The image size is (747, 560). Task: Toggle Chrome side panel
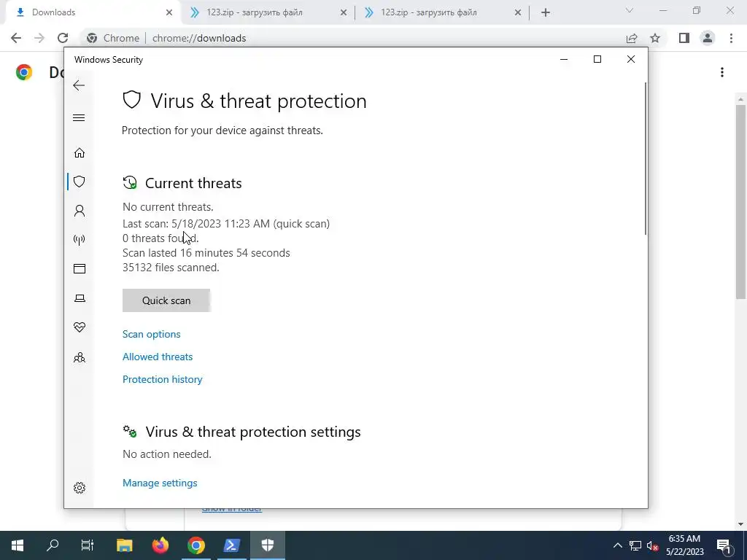(684, 38)
